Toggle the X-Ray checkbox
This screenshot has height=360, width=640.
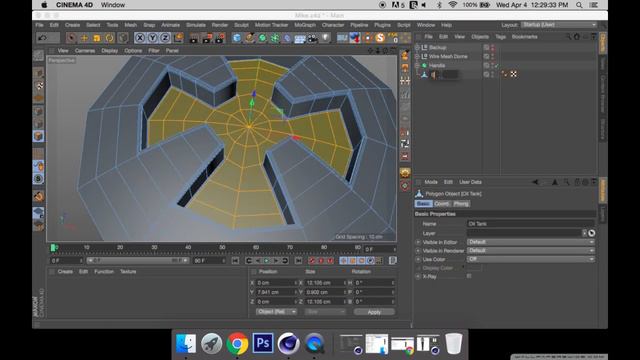(x=469, y=276)
